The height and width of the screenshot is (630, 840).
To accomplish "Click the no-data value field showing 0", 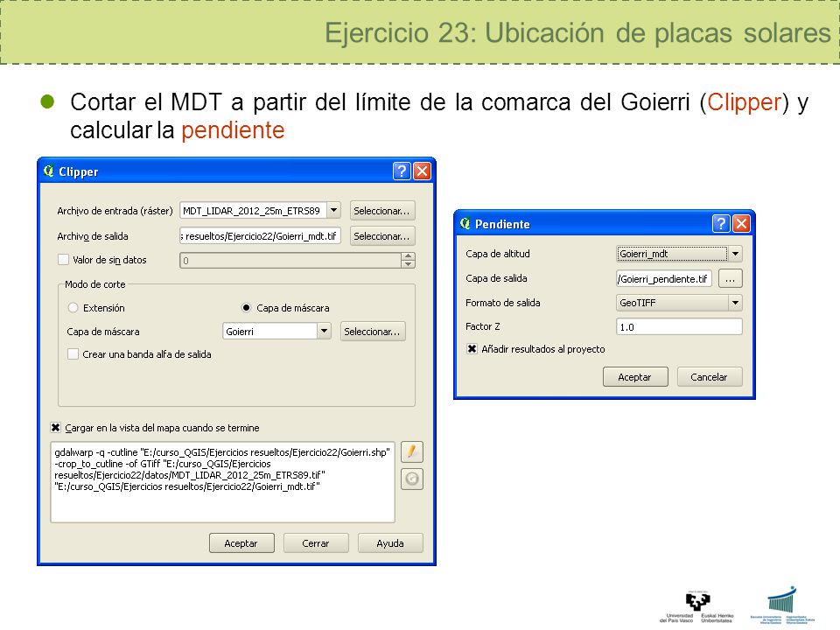I will 290,261.
